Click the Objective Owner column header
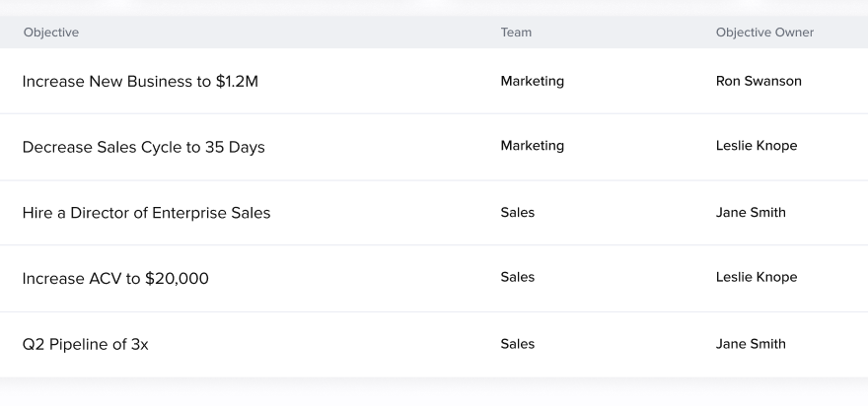Viewport: 868px width, 406px height. (x=764, y=33)
